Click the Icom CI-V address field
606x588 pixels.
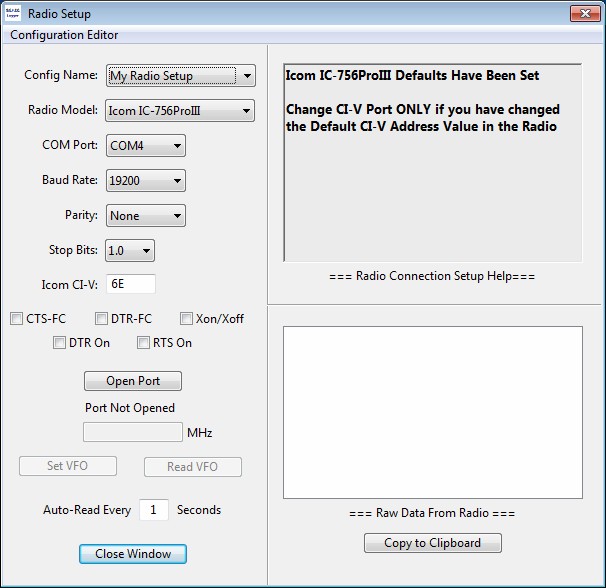click(x=130, y=284)
